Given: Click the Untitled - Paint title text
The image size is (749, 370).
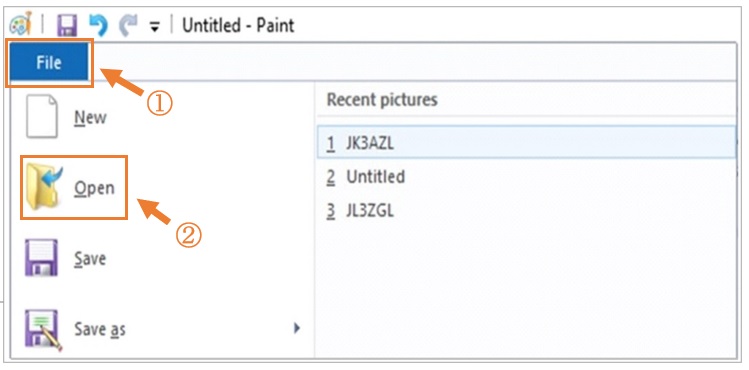Looking at the screenshot, I should (x=238, y=25).
